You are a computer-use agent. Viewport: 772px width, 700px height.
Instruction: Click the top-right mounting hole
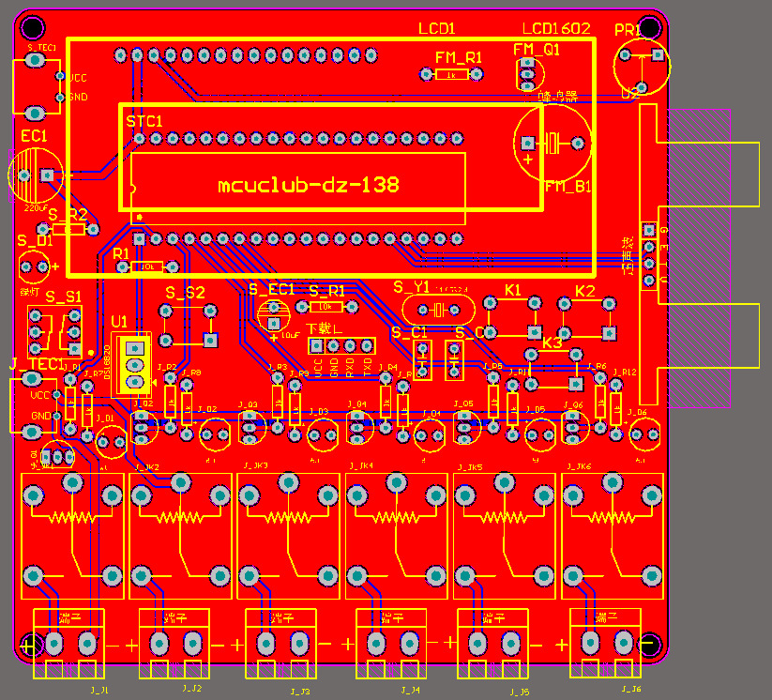(x=650, y=27)
